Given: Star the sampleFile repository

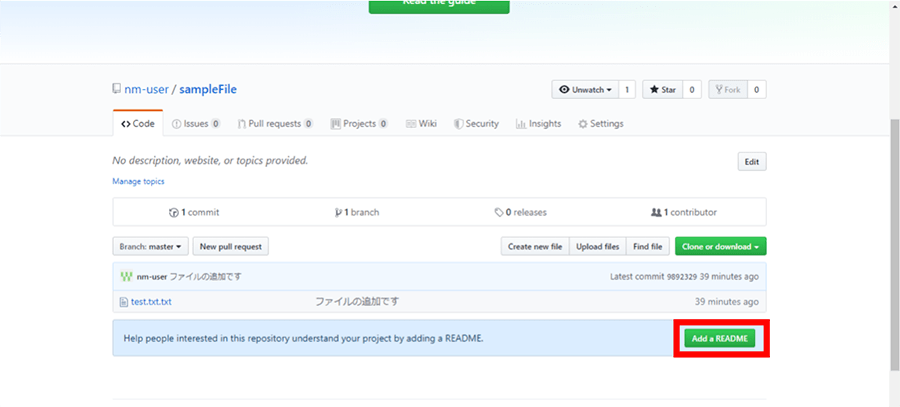Looking at the screenshot, I should point(662,90).
